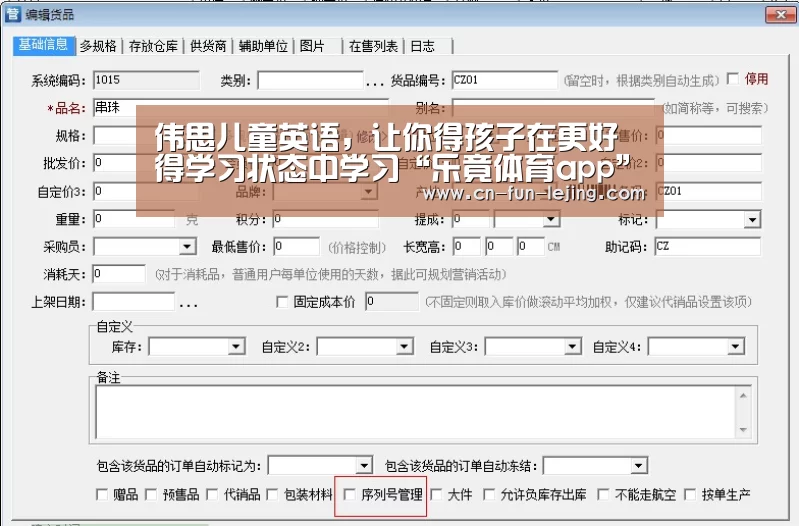Click the 系统编码 field

pyautogui.click(x=146, y=80)
